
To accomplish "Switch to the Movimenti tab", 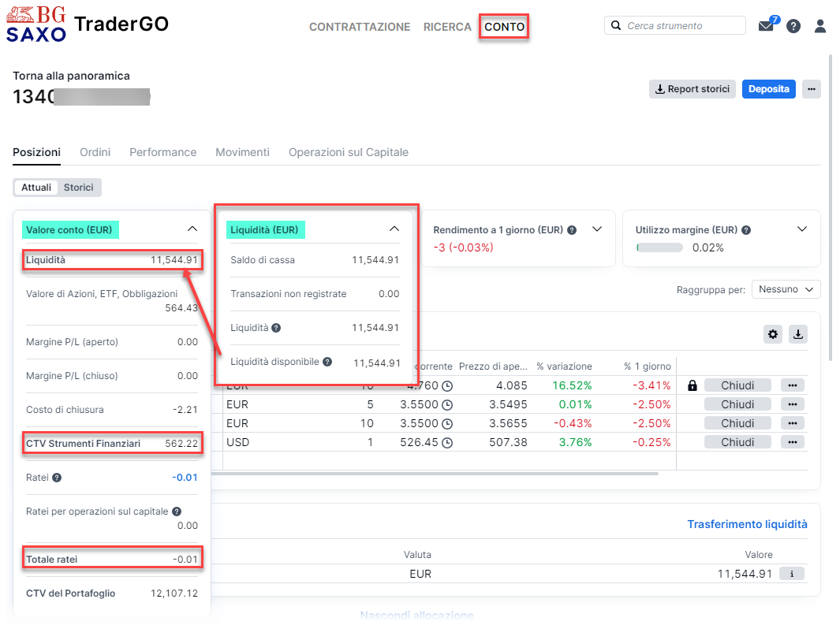I will coord(242,152).
